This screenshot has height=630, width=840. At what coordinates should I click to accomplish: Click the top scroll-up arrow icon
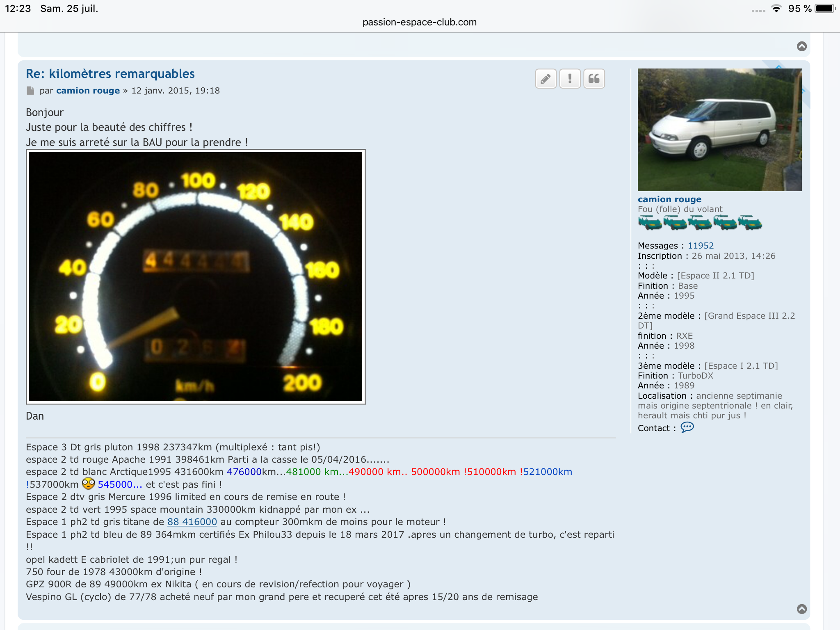pyautogui.click(x=801, y=46)
